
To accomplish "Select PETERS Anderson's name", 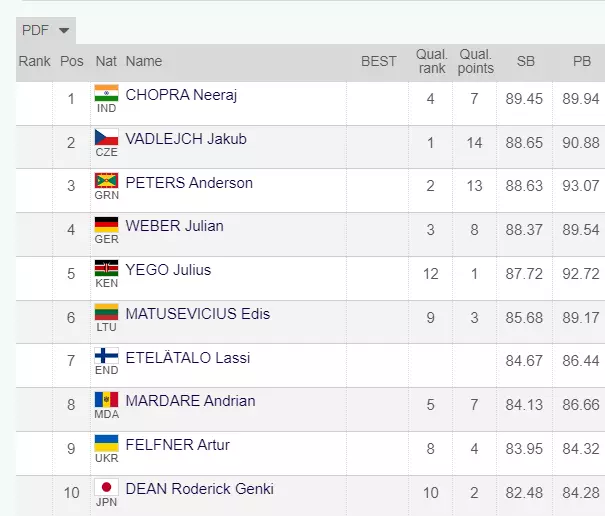I will [x=189, y=183].
